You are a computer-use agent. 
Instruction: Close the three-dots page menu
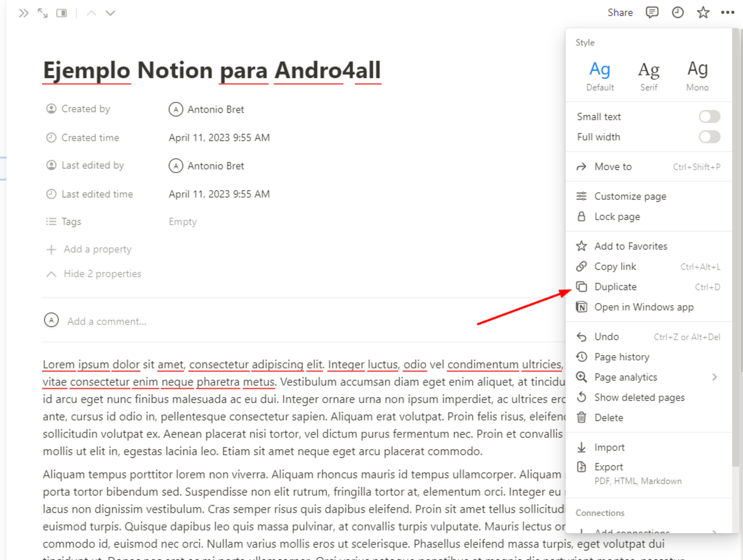tap(728, 12)
